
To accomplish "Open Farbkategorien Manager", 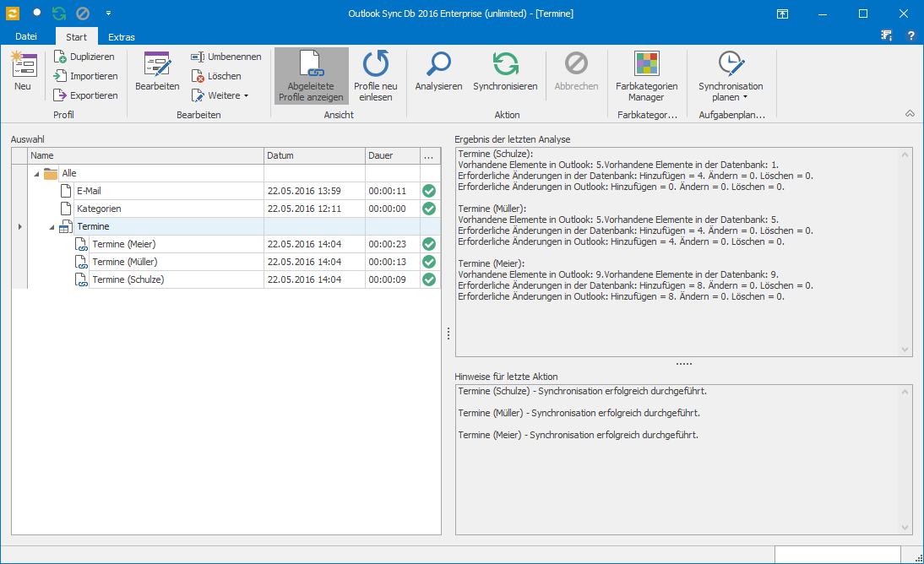I will 646,76.
